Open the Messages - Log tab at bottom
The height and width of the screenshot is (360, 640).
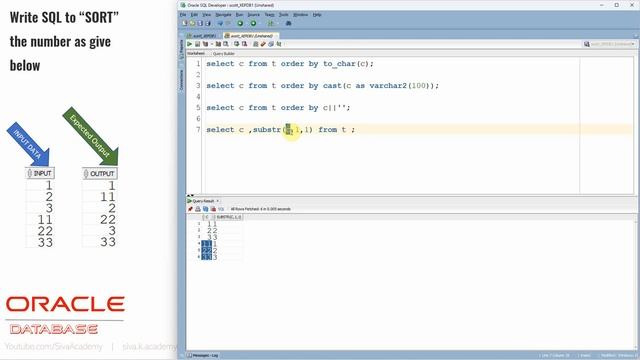[x=203, y=356]
